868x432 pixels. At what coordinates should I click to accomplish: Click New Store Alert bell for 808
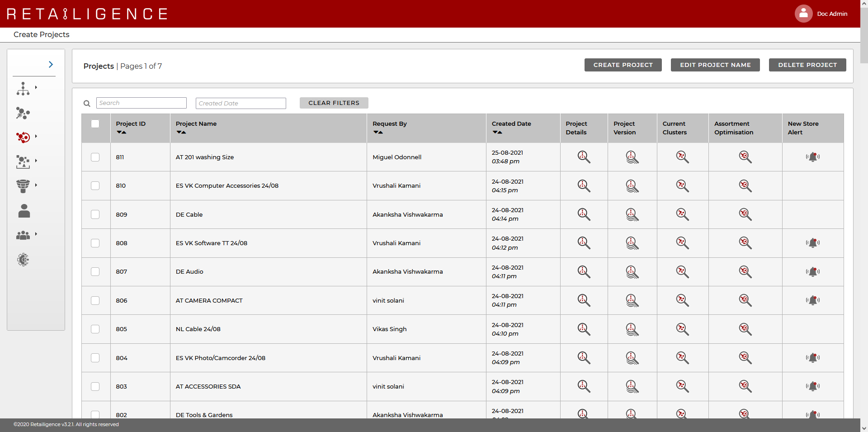(x=813, y=243)
